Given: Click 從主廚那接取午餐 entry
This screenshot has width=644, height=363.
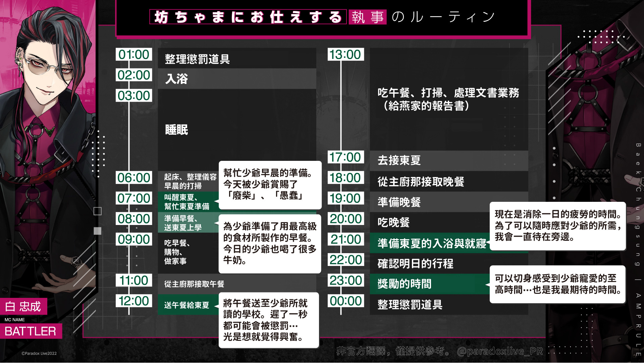Looking at the screenshot, I should [237, 284].
